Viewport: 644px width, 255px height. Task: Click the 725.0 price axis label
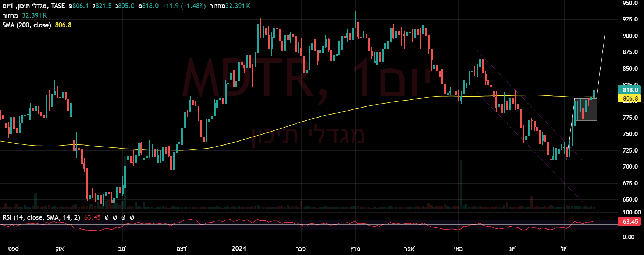630,150
